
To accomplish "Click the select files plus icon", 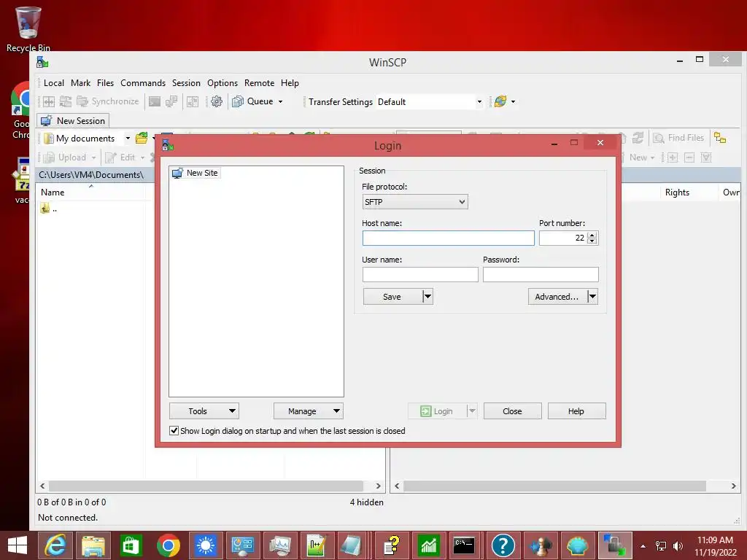I will (x=672, y=157).
